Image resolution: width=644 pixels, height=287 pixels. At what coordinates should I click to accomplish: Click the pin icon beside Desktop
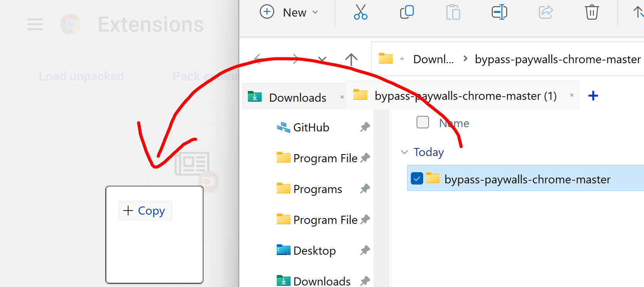click(x=365, y=250)
